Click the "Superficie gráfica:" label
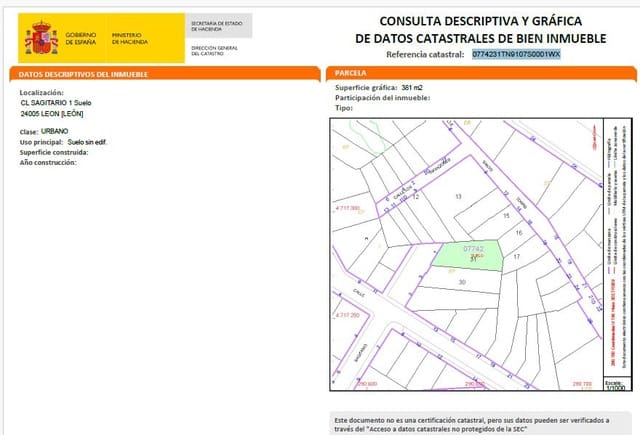The width and height of the screenshot is (640, 435). [x=366, y=87]
